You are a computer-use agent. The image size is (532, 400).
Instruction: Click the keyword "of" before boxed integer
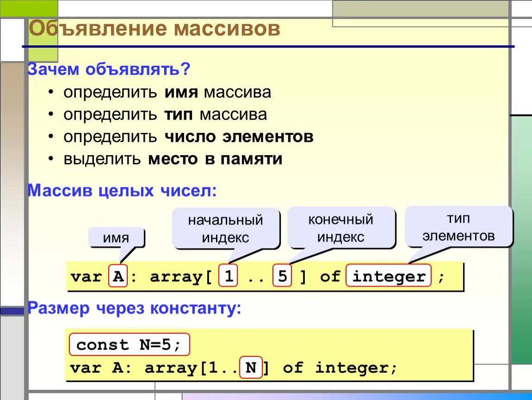[330, 276]
